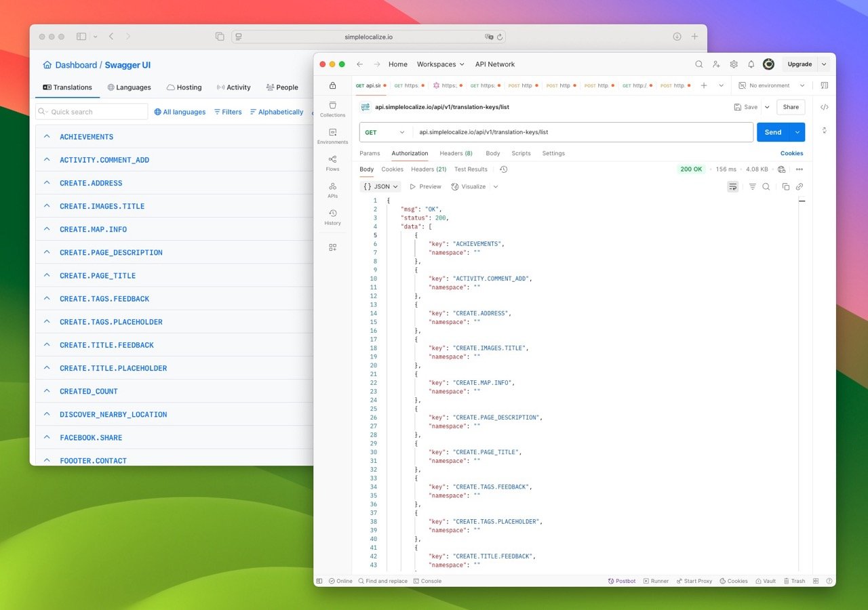Open the Workspaces dropdown menu
Screen dimensions: 868x610
pyautogui.click(x=441, y=64)
